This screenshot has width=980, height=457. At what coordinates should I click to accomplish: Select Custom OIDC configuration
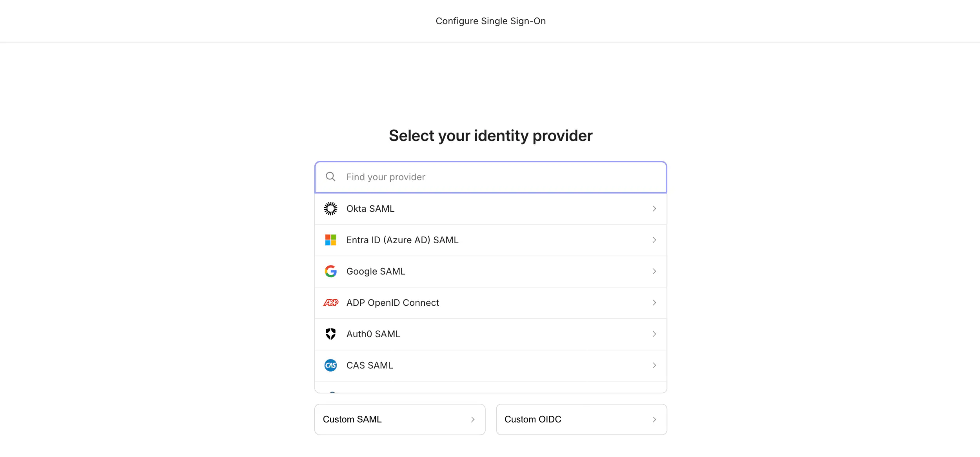click(581, 419)
